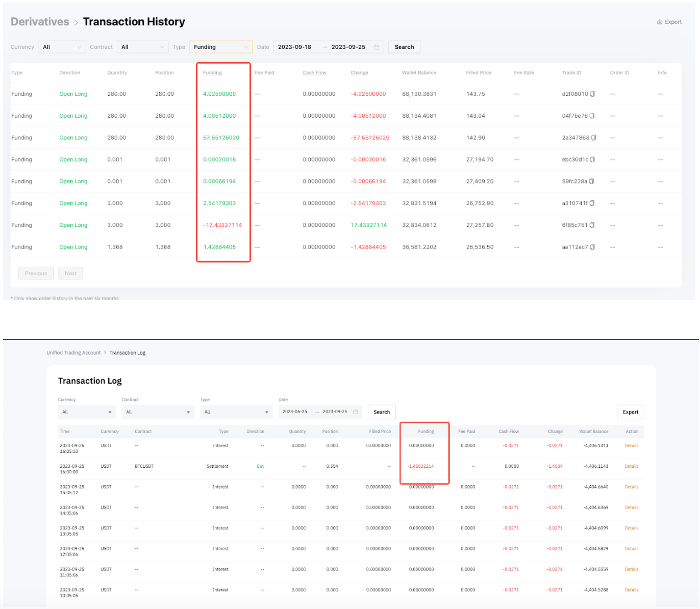This screenshot has height=609, width=700.
Task: Open the Currency dropdown in Transaction History
Action: [62, 47]
